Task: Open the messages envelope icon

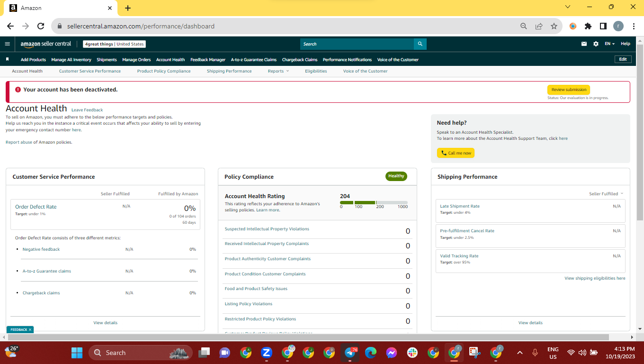Action: click(x=584, y=44)
